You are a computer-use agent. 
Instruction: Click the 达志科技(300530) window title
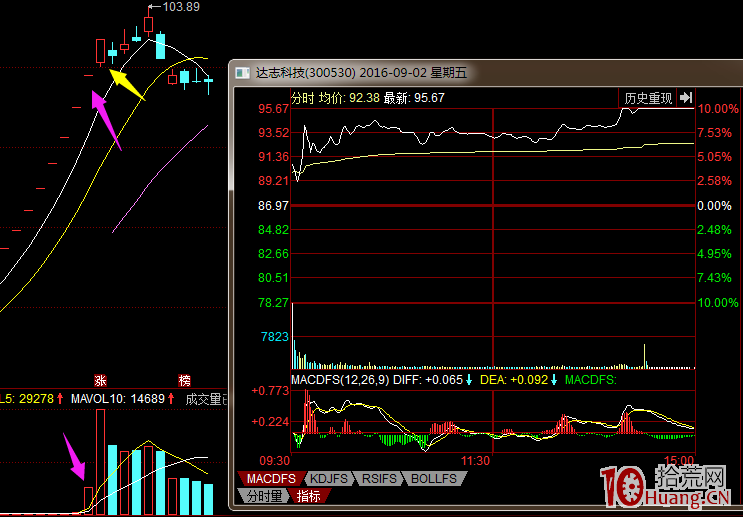click(306, 73)
